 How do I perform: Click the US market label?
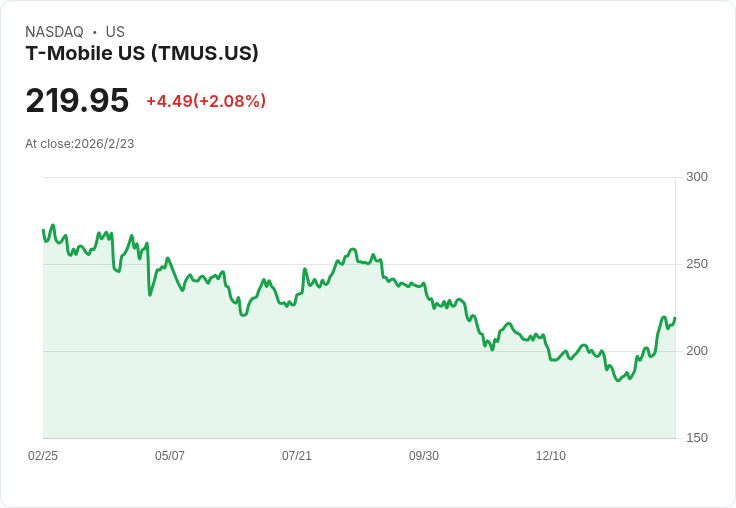pyautogui.click(x=115, y=32)
